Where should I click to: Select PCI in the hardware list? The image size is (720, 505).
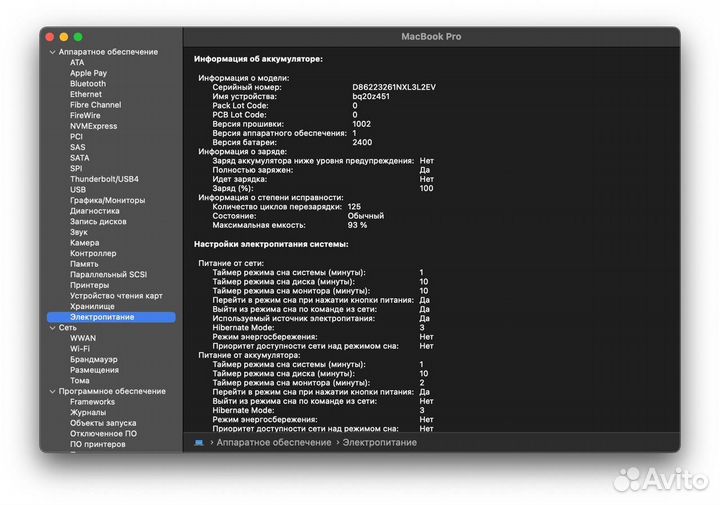click(76, 136)
